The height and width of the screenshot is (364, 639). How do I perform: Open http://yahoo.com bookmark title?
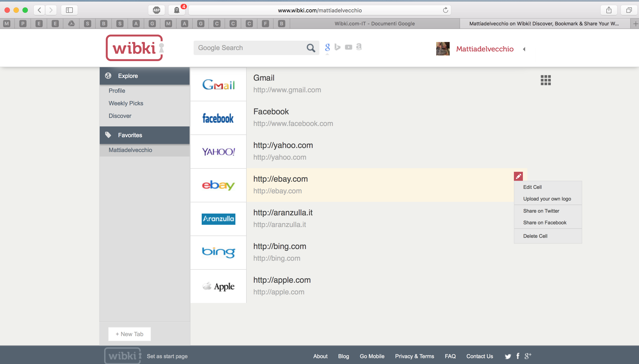pyautogui.click(x=283, y=145)
